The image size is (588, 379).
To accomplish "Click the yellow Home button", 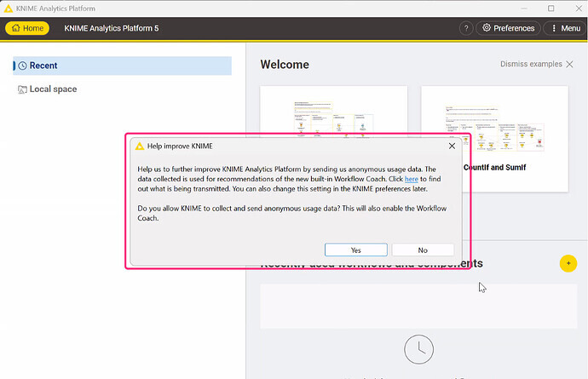I will 27,28.
